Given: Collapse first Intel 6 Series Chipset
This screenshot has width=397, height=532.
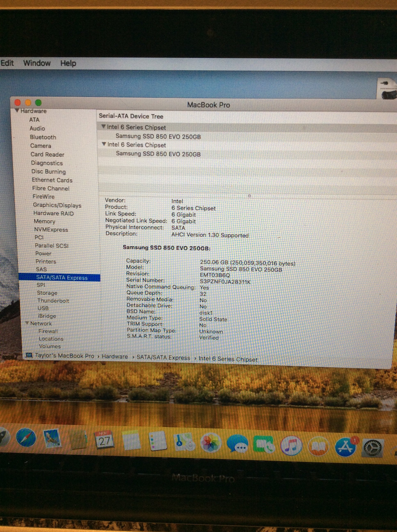Looking at the screenshot, I should 103,126.
